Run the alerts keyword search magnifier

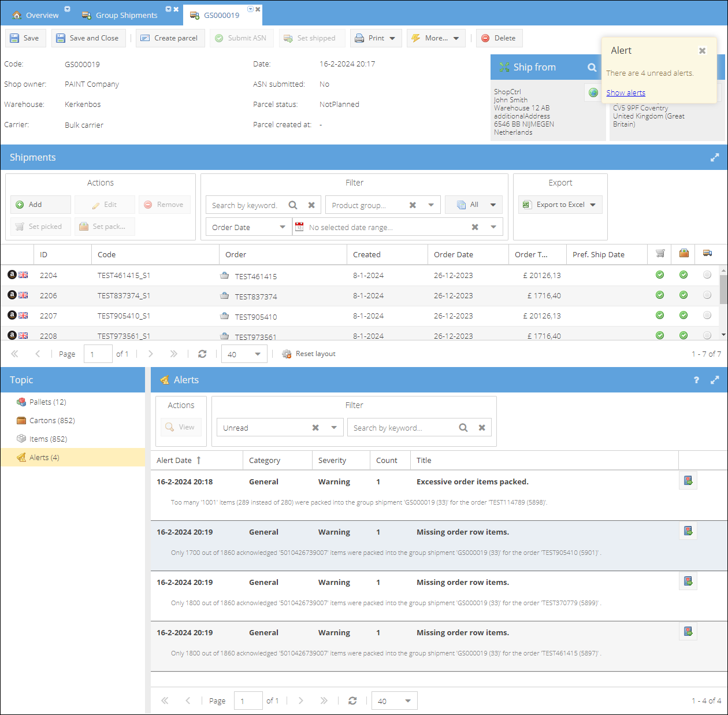click(463, 428)
